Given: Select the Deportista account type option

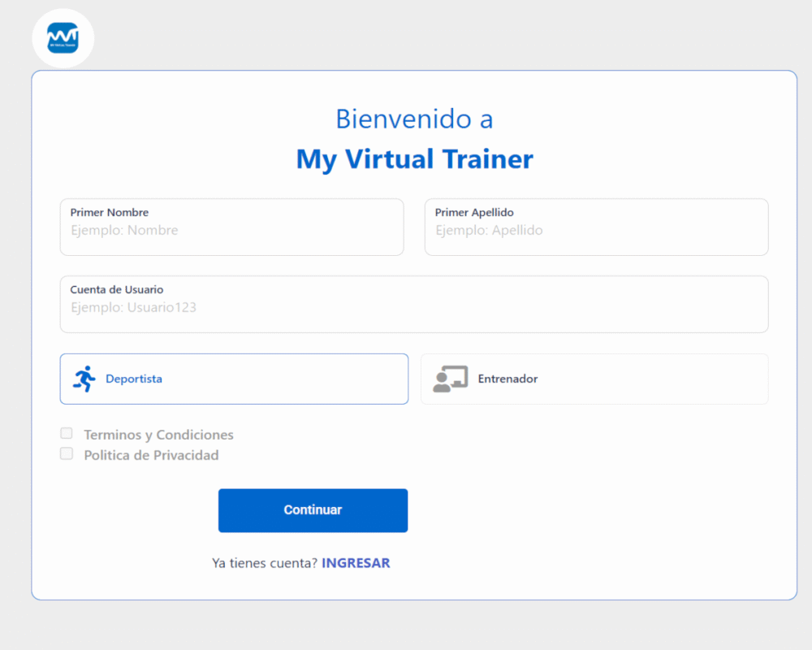Looking at the screenshot, I should click(234, 379).
